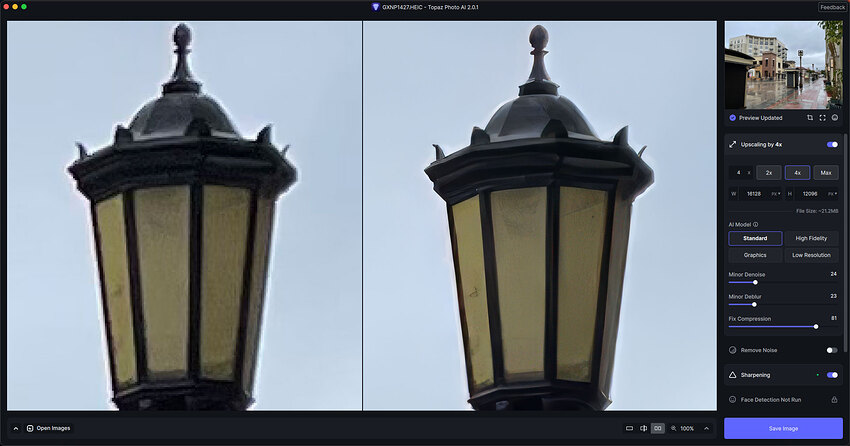Enable the Remove Noise switch

pyautogui.click(x=832, y=350)
